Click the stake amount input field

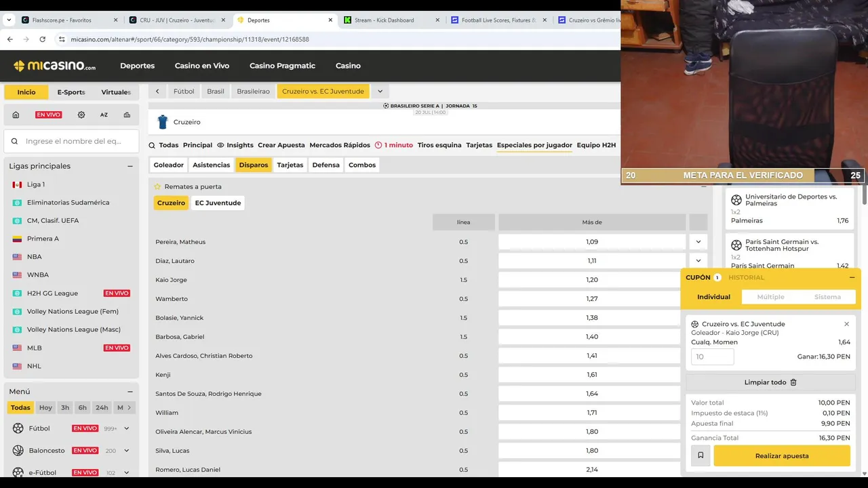click(712, 357)
